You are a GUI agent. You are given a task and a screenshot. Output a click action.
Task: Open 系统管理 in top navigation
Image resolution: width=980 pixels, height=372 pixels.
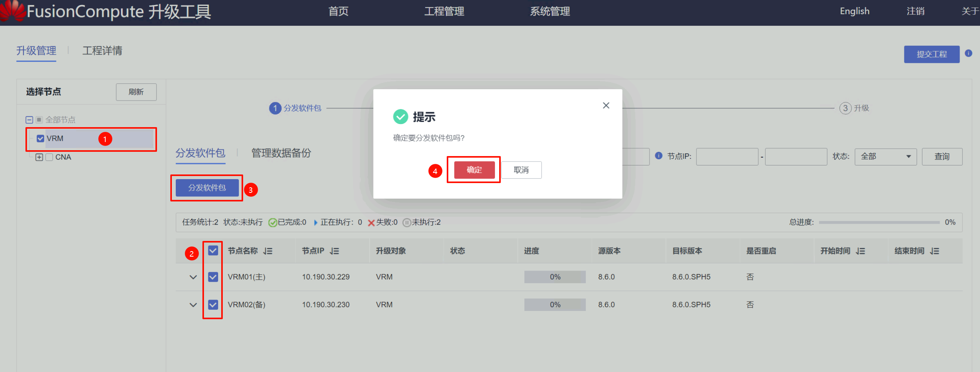550,11
